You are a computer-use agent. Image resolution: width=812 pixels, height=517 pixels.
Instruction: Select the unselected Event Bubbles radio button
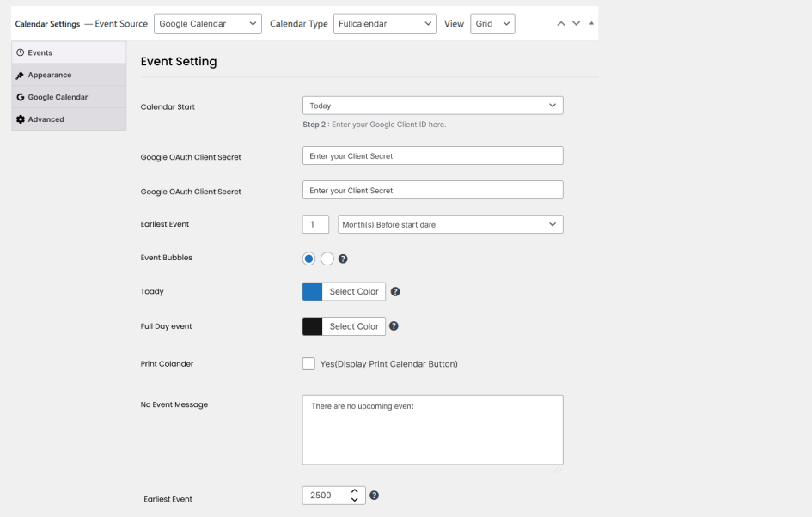[x=327, y=258]
